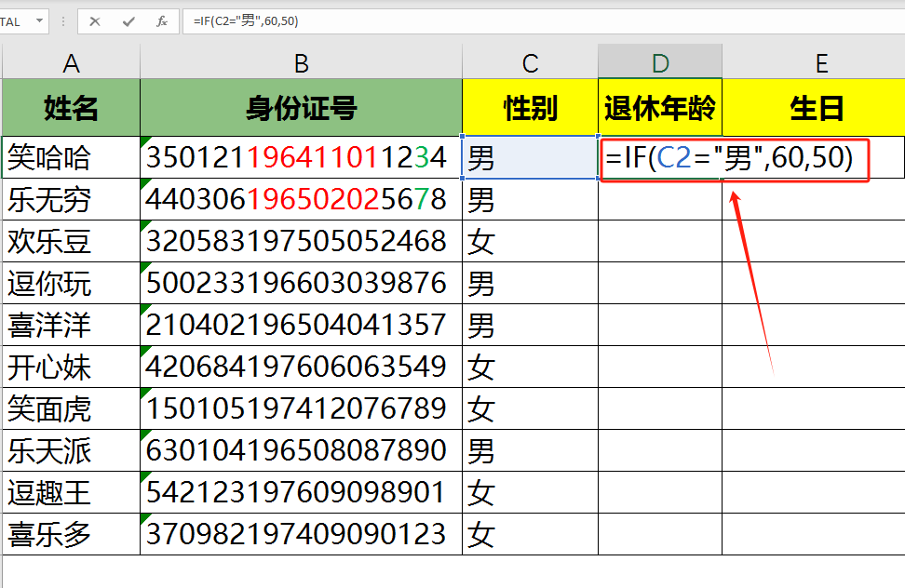Select the name cell 乐无穷
The height and width of the screenshot is (588, 905).
click(71, 199)
